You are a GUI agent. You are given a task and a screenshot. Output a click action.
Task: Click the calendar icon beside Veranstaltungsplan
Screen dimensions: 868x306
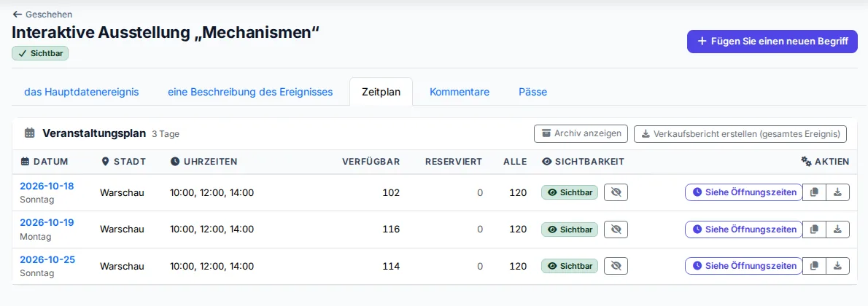(x=30, y=133)
